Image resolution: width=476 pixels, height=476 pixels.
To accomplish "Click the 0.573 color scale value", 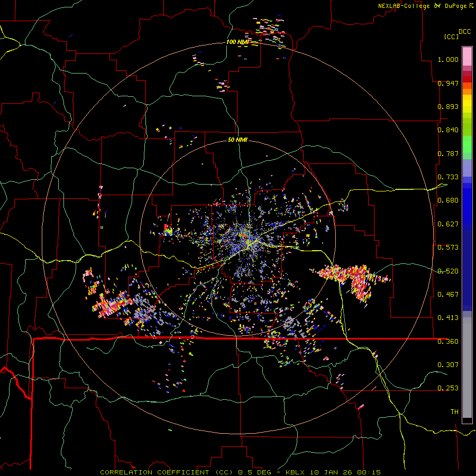I will pyautogui.click(x=448, y=248).
